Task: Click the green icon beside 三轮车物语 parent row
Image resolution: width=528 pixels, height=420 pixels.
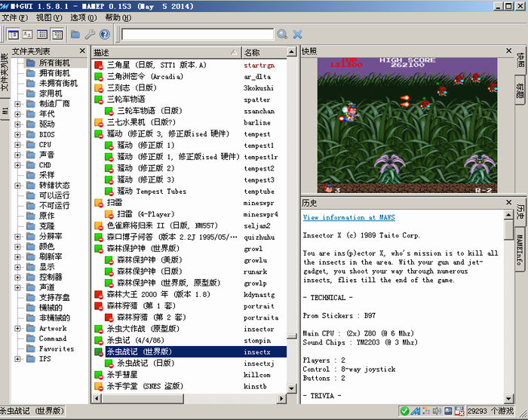Action: click(99, 100)
